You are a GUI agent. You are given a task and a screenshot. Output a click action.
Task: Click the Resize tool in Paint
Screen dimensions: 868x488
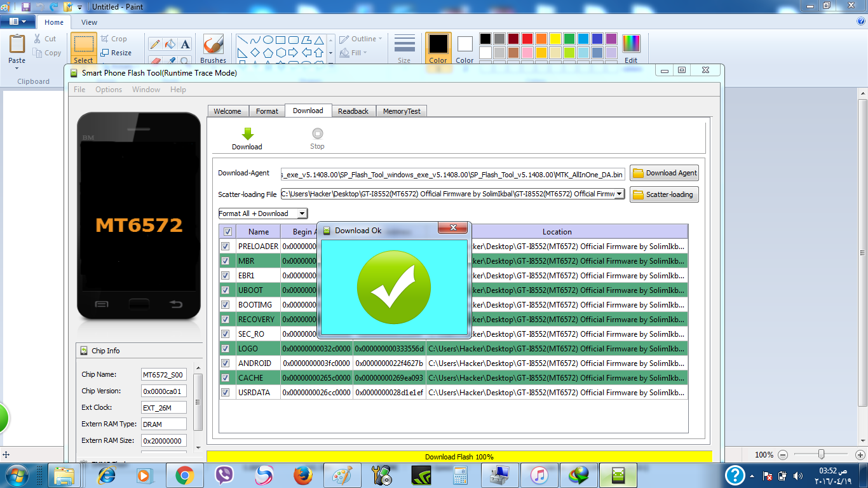pyautogui.click(x=116, y=53)
